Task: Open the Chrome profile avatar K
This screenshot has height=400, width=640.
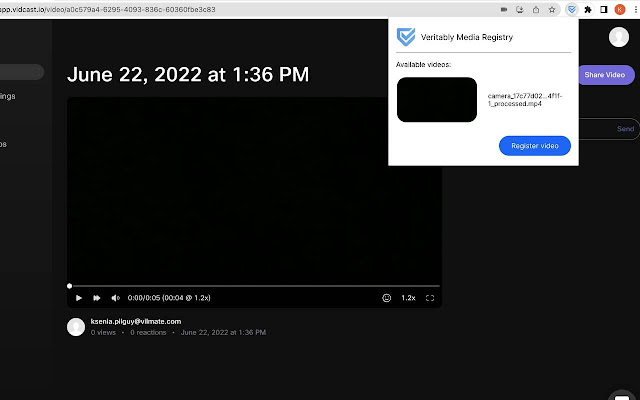Action: pyautogui.click(x=620, y=9)
